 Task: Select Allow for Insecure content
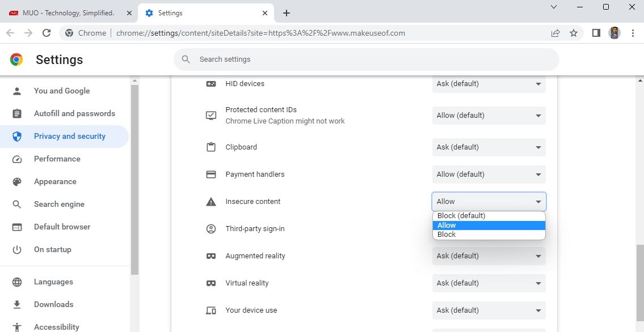click(x=489, y=225)
